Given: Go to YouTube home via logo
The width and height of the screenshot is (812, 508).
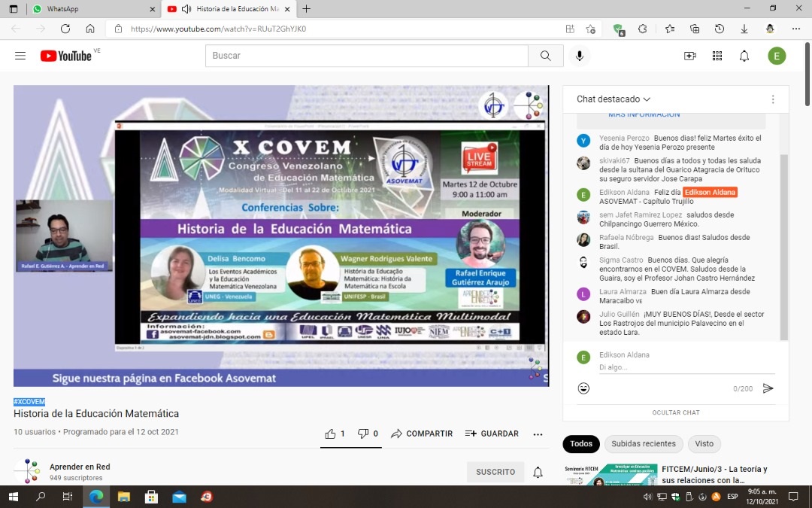Looking at the screenshot, I should (x=65, y=56).
